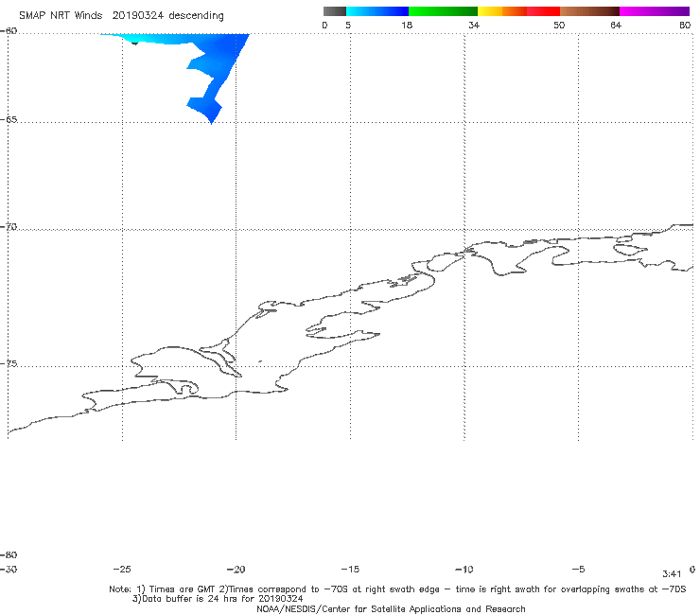Viewport: 700px width, 615px height.
Task: Click the yellow-orange segment of the color bar
Action: point(502,11)
